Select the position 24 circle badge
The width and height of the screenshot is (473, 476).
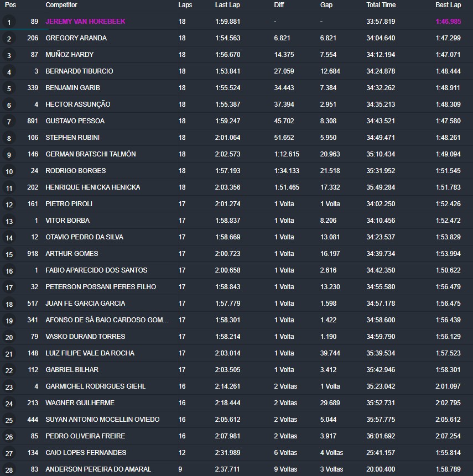9,404
